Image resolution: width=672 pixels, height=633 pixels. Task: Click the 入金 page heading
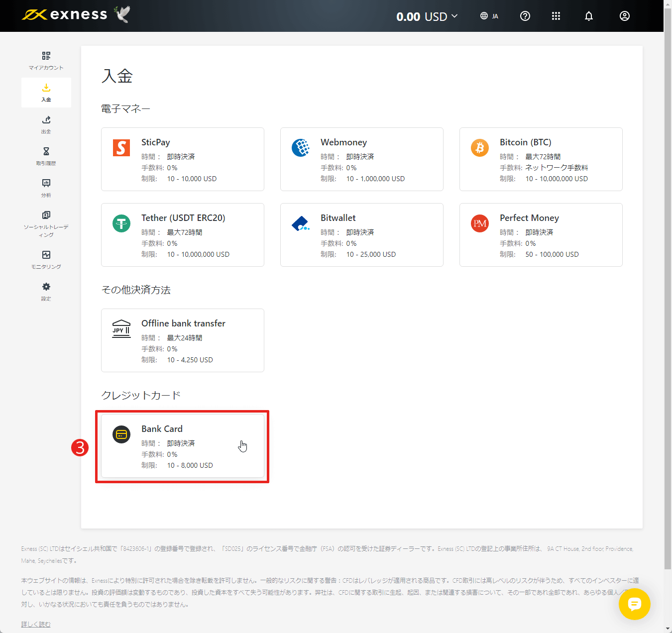pyautogui.click(x=117, y=76)
